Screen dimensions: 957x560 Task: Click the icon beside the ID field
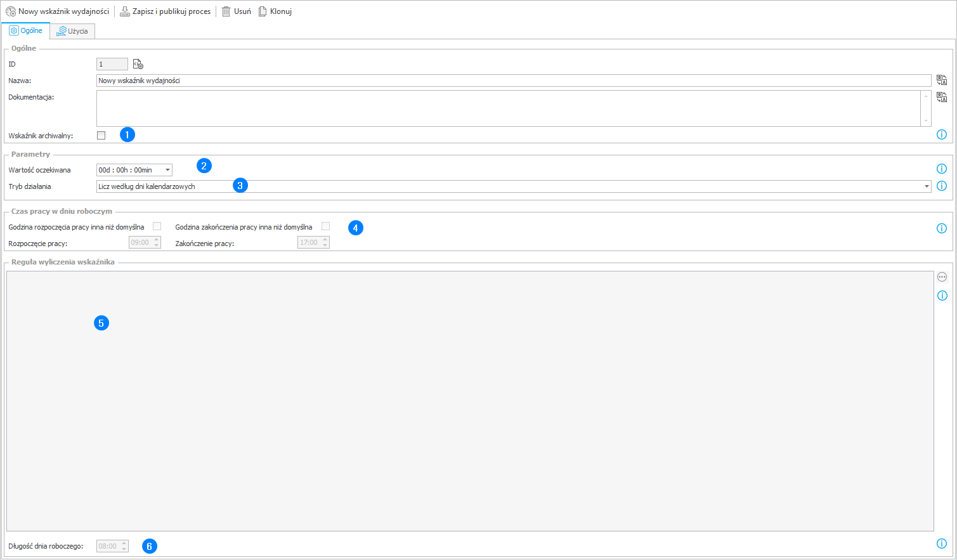pyautogui.click(x=138, y=64)
